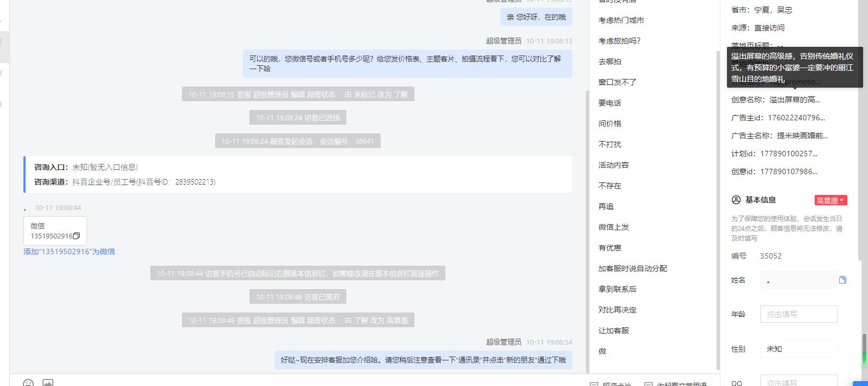
Task: Click the 省市 value 宁夏, 吴忠
Action: click(773, 10)
